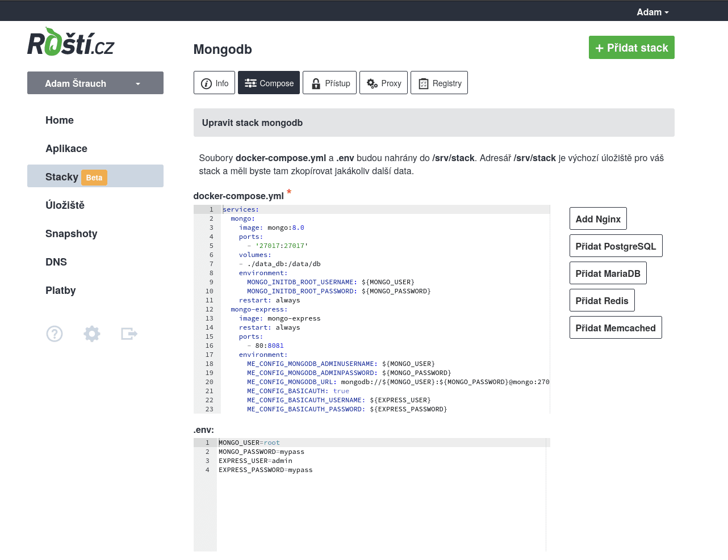Go to Home in sidebar
728x560 pixels.
(x=60, y=120)
